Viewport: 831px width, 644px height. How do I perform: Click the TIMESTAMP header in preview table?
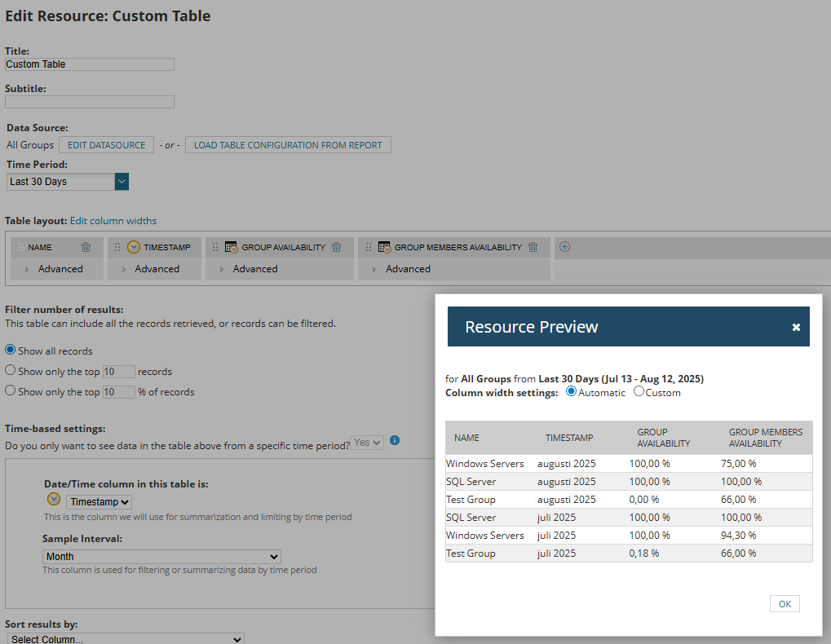click(569, 438)
